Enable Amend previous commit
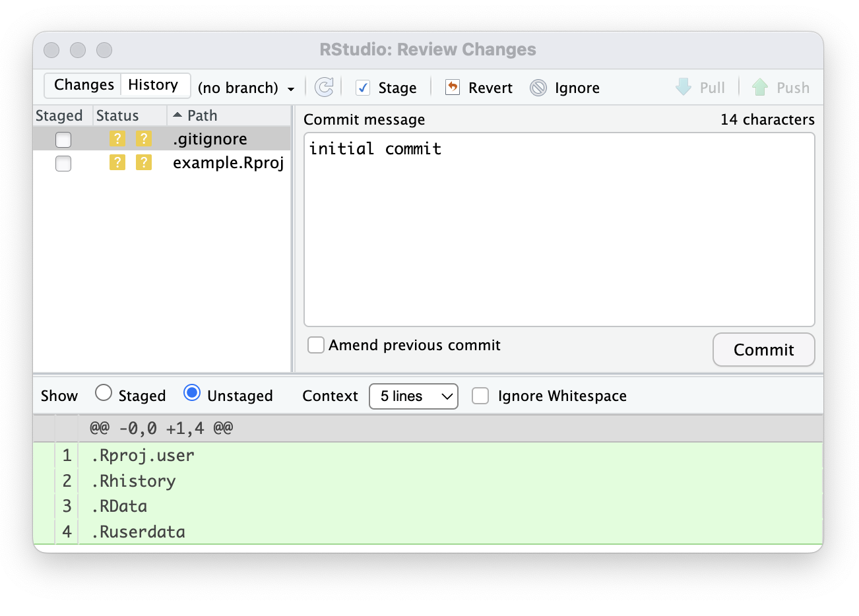 click(x=317, y=345)
